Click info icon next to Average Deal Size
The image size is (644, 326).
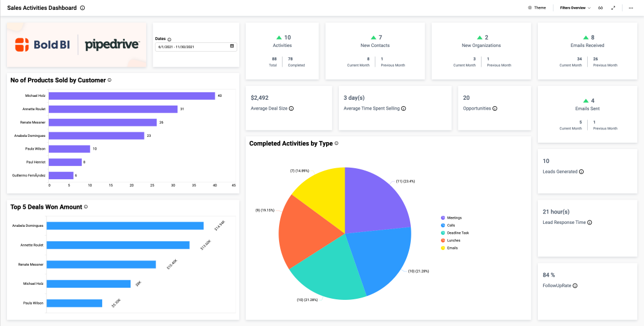click(x=291, y=108)
